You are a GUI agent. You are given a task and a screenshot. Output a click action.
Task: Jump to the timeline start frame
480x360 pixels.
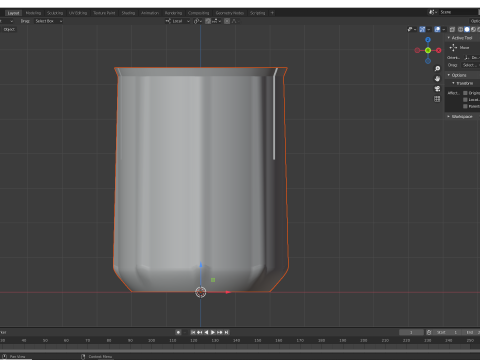193,332
